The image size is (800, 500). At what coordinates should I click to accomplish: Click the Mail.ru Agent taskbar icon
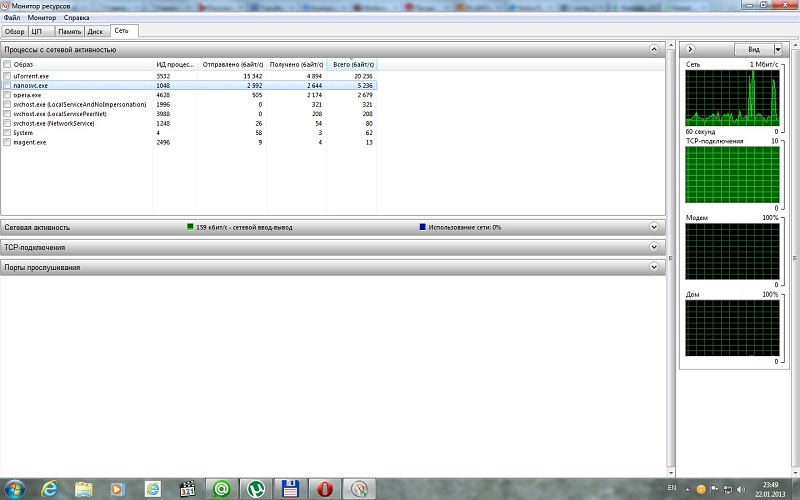(x=220, y=489)
